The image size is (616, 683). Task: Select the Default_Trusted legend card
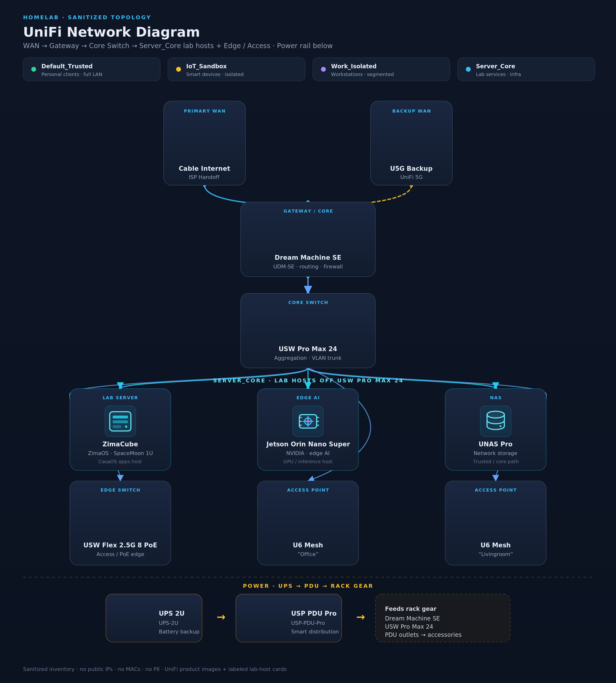pyautogui.click(x=91, y=69)
